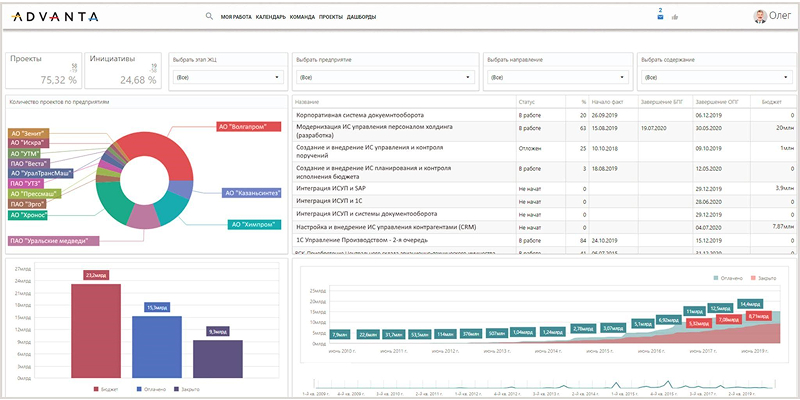Viewport: 800px width, 400px height.
Task: Go to the Дашборды menu item
Action: [x=362, y=17]
